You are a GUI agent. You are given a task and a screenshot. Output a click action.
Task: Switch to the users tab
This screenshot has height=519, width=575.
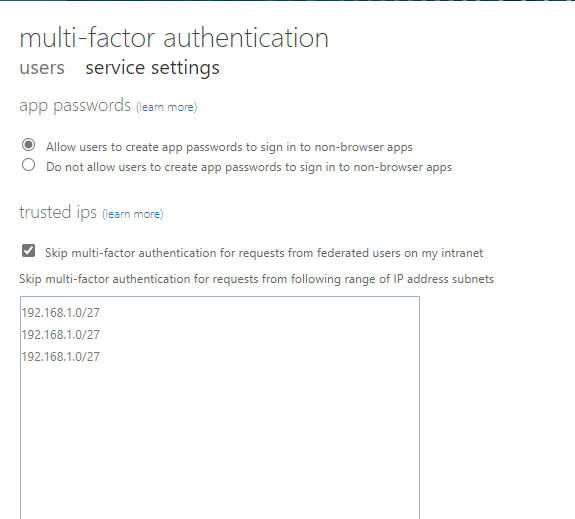[42, 68]
